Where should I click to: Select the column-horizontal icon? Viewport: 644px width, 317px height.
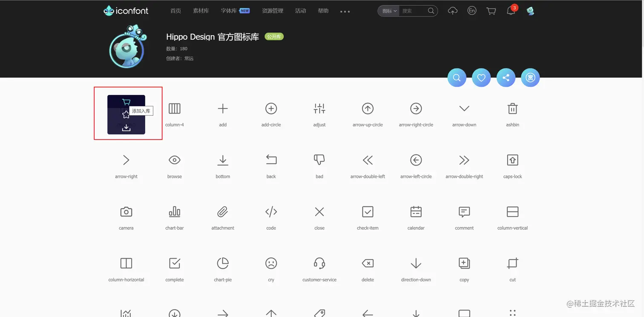point(126,263)
